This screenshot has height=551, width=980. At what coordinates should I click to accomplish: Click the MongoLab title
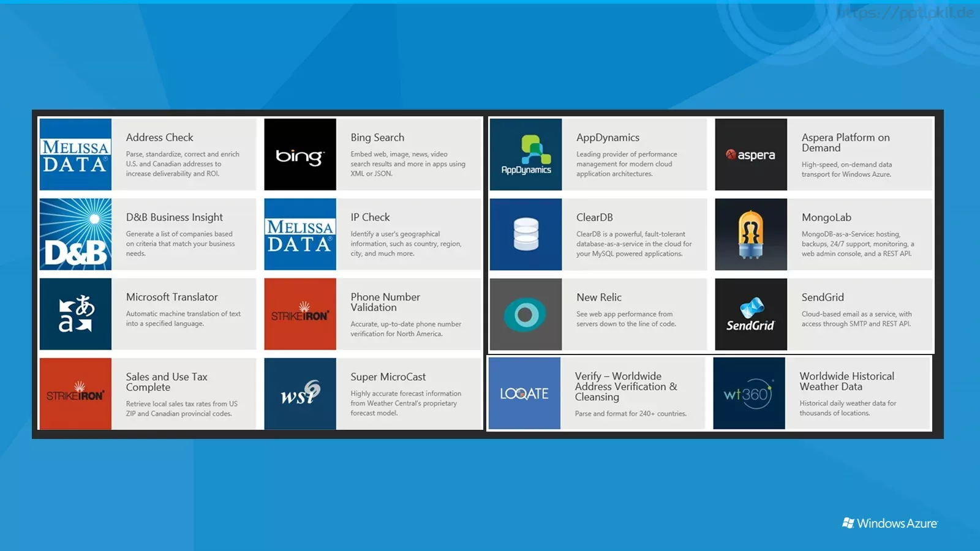(x=826, y=217)
